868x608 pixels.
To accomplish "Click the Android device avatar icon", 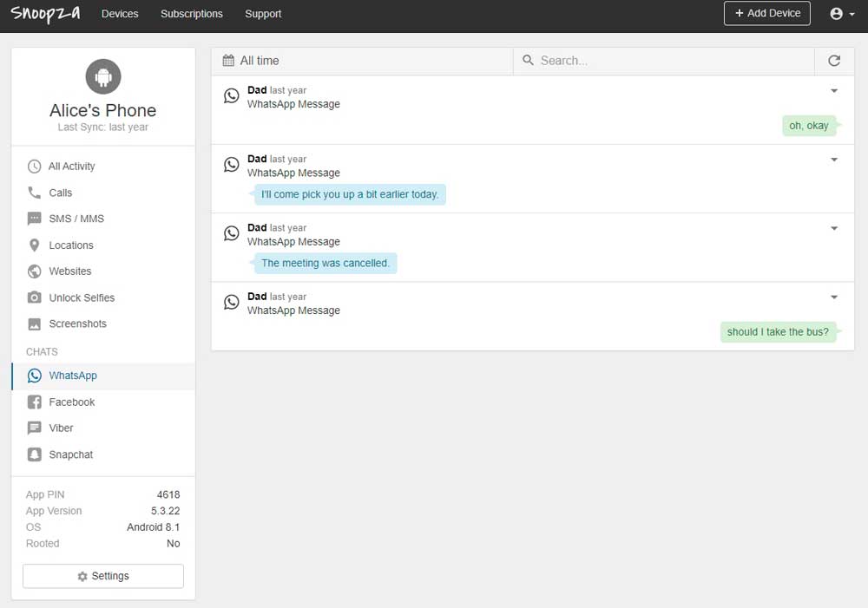I will click(x=103, y=76).
